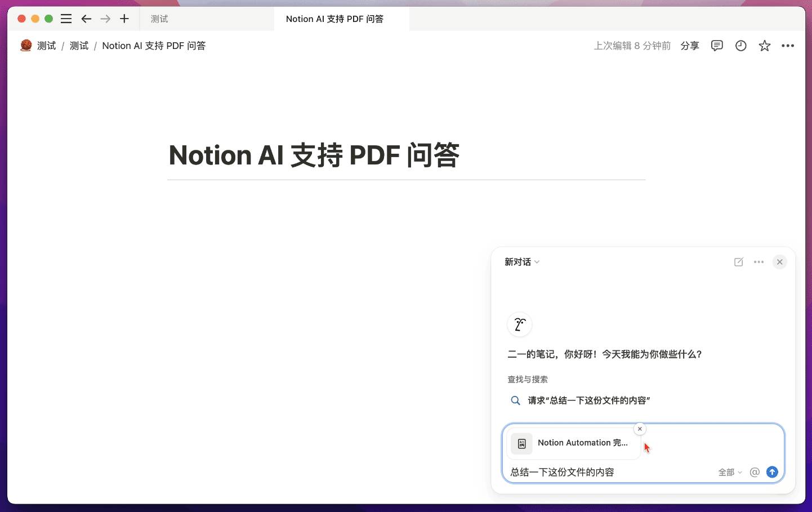
Task: Click the workspace avatar icon in breadcrumb
Action: 26,46
